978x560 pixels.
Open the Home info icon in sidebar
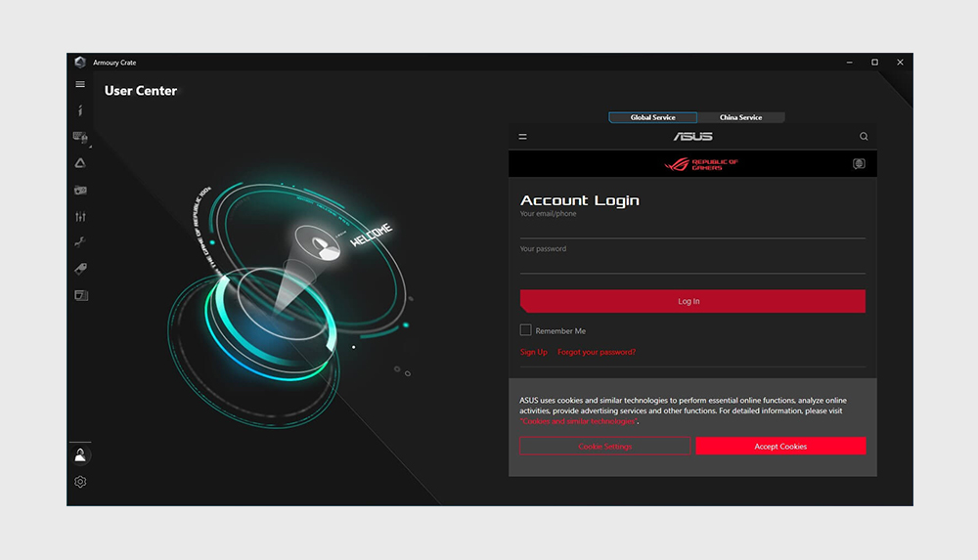[x=80, y=110]
